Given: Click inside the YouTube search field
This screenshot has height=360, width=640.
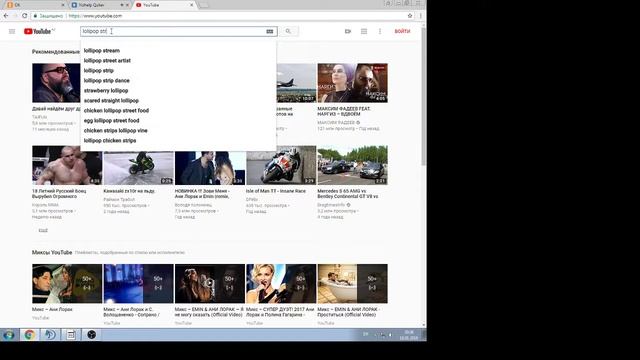Looking at the screenshot, I should 173,31.
